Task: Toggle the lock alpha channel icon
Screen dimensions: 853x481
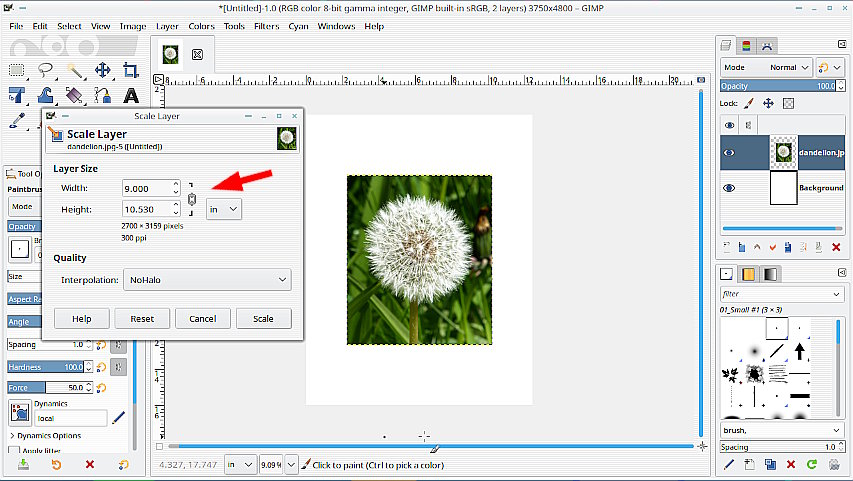Action: [x=788, y=103]
